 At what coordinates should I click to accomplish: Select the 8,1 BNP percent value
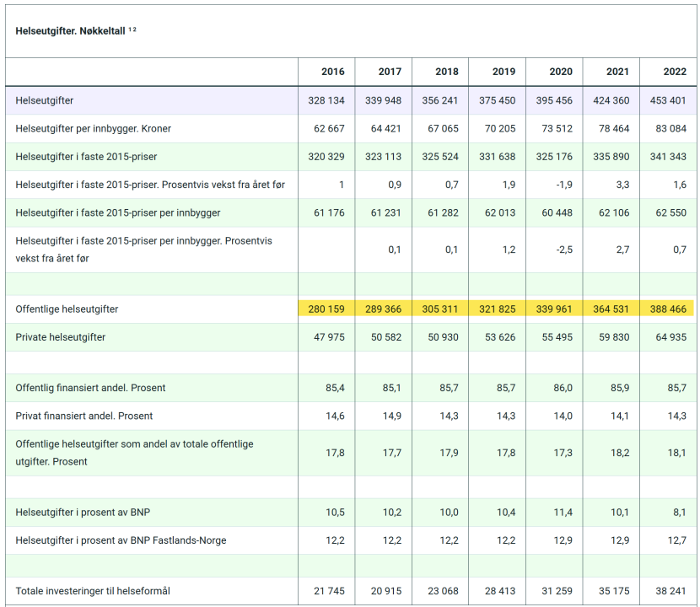click(679, 513)
